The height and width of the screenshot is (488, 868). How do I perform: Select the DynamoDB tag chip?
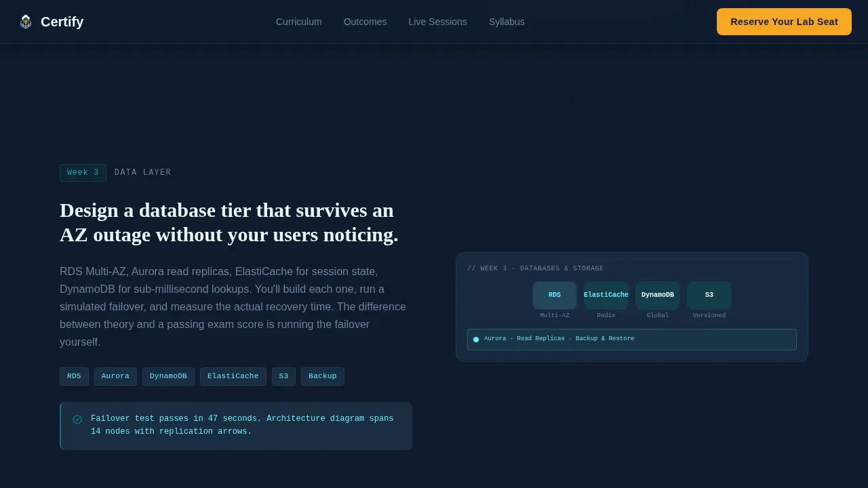pos(168,376)
